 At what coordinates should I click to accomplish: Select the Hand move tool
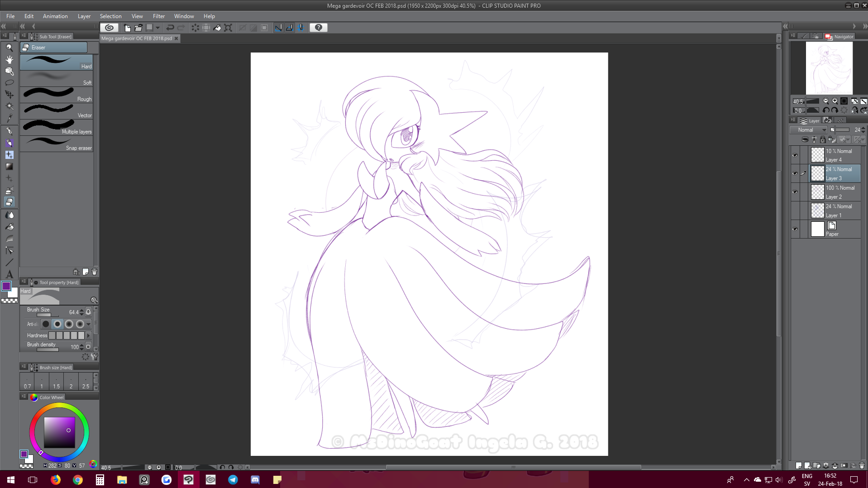(x=9, y=59)
